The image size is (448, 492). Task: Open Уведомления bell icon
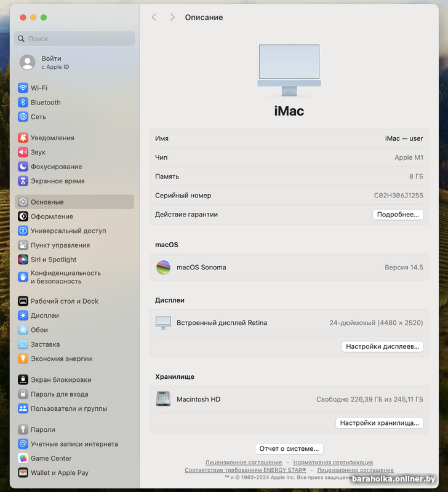(x=23, y=138)
